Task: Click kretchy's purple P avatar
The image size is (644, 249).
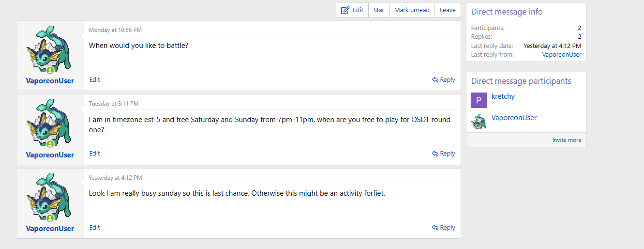Action: 479,100
